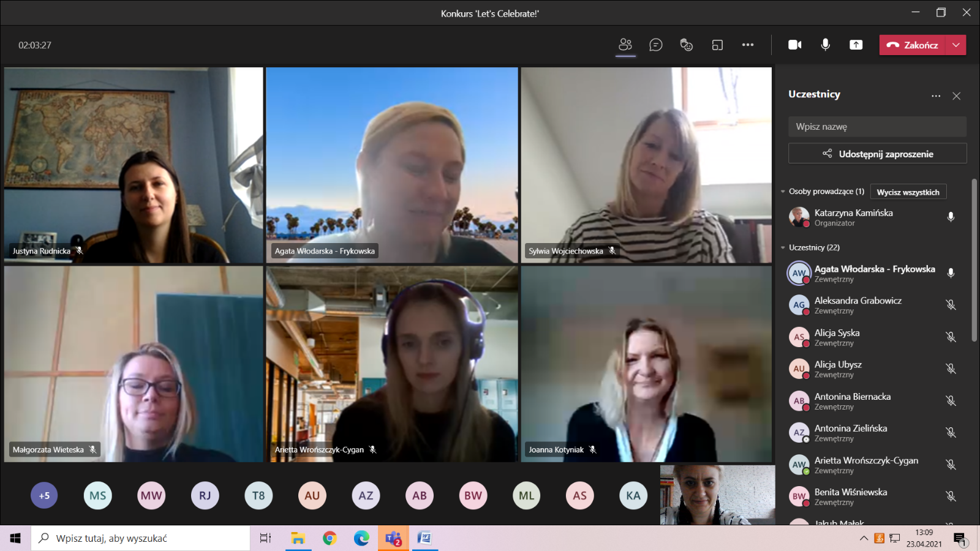Open File Explorer from taskbar
This screenshot has width=980, height=551.
coord(298,538)
